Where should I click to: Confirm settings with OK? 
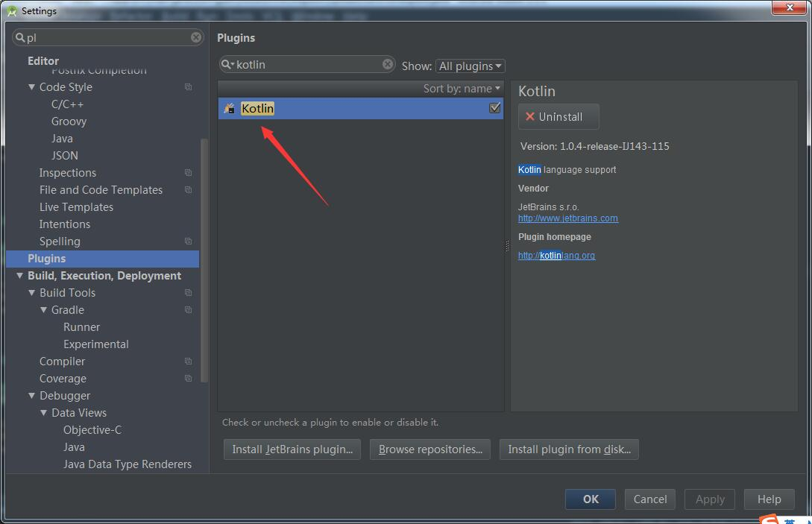pyautogui.click(x=591, y=499)
